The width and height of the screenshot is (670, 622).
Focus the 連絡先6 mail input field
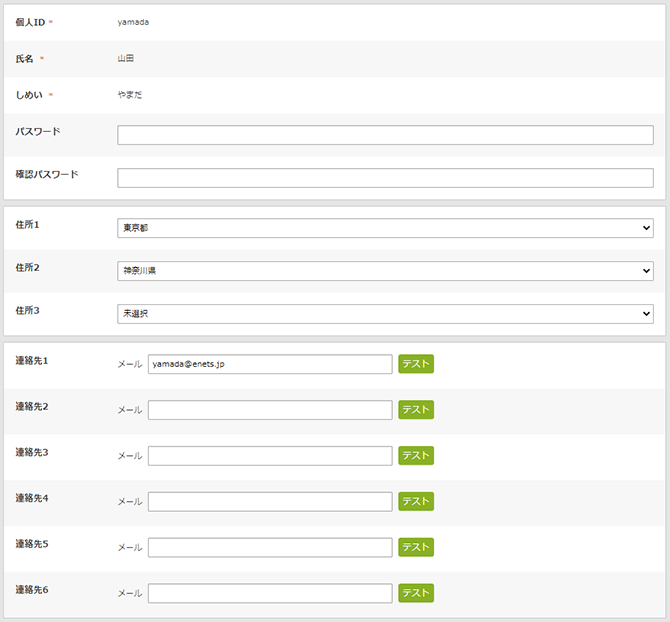[x=270, y=594]
